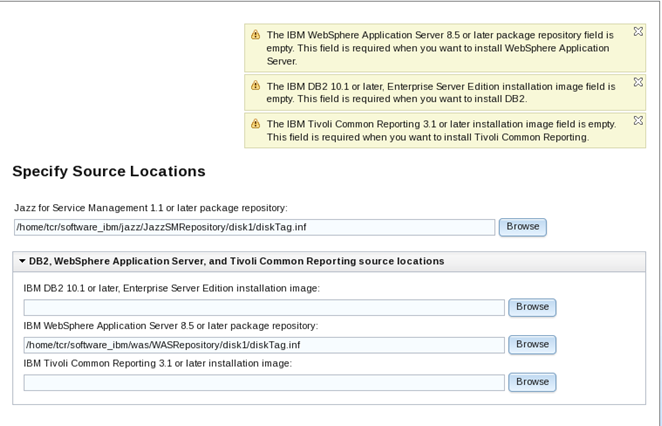The height and width of the screenshot is (426, 662).
Task: Click the warning icon on WebSphere message
Action: click(255, 35)
